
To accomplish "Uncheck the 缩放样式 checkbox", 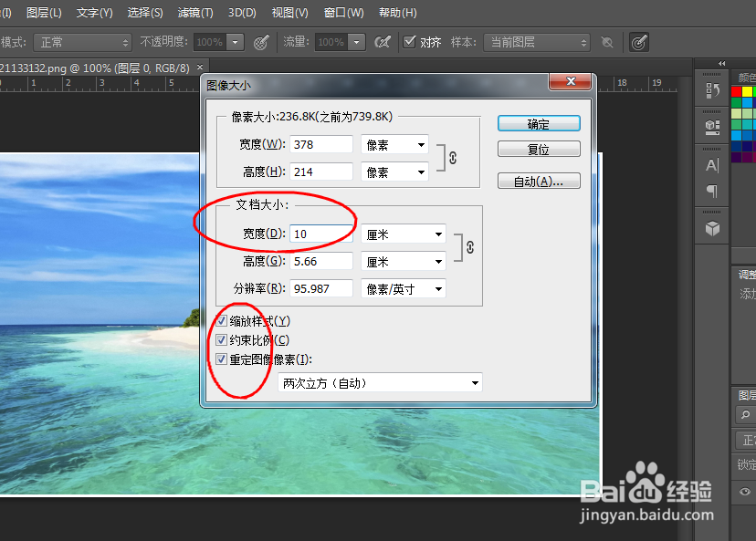I will tap(221, 320).
